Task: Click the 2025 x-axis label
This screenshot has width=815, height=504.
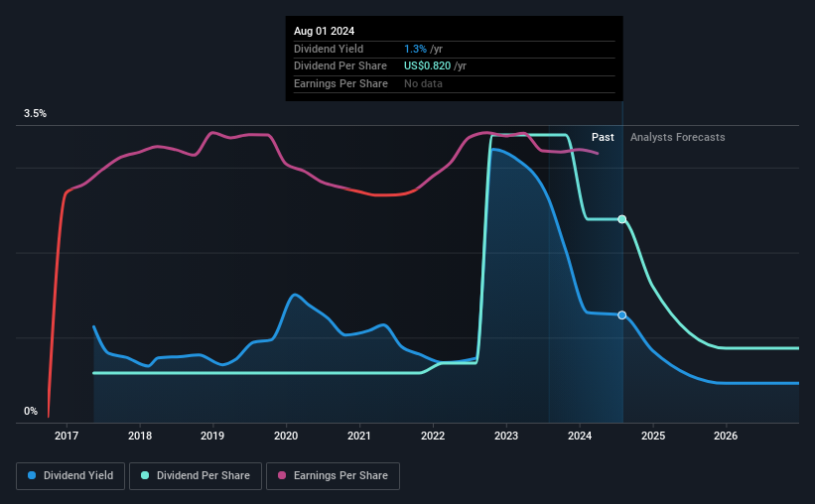Action: 653,436
